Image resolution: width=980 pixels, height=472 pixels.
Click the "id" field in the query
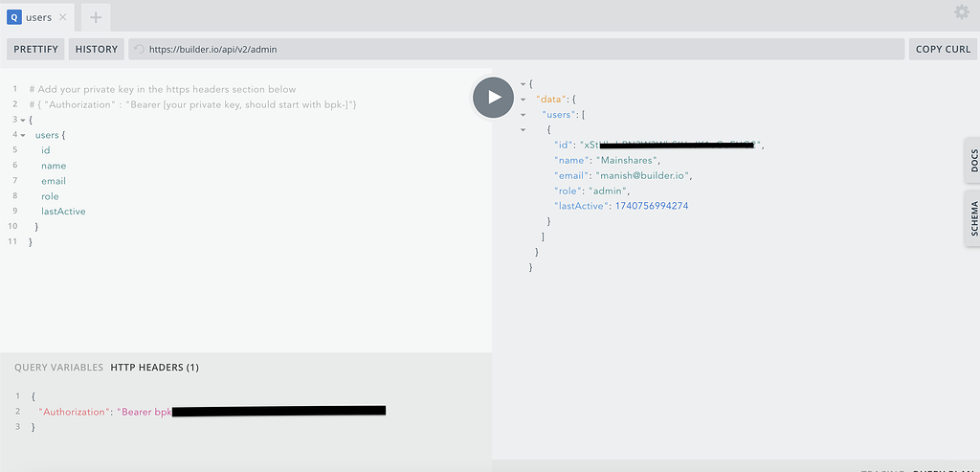(46, 150)
